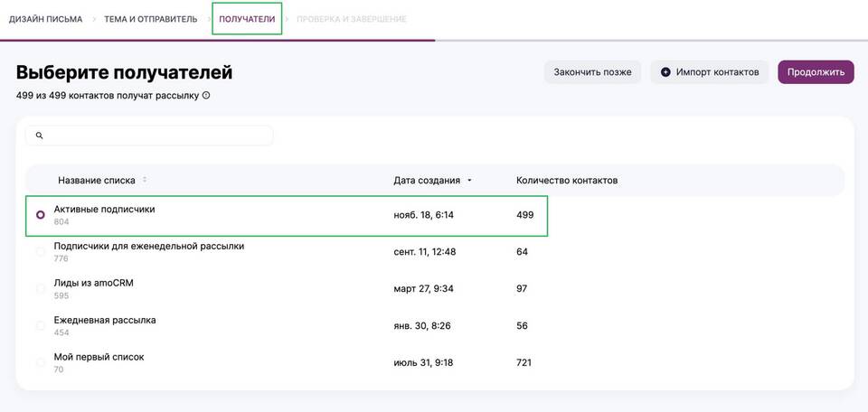
Task: Go to Дизайн письма step
Action: (x=45, y=19)
